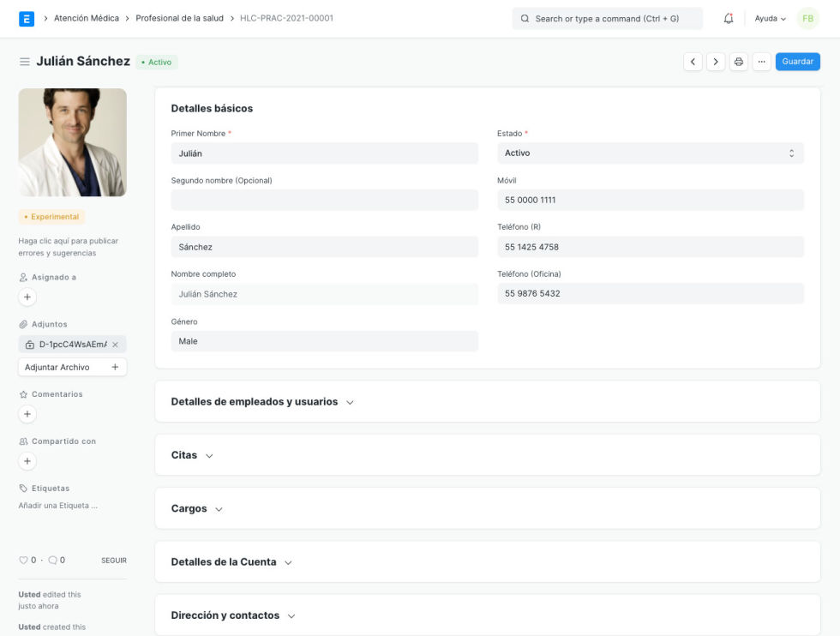This screenshot has width=840, height=636.
Task: Click the Adjuntar Archivo button
Action: [72, 367]
